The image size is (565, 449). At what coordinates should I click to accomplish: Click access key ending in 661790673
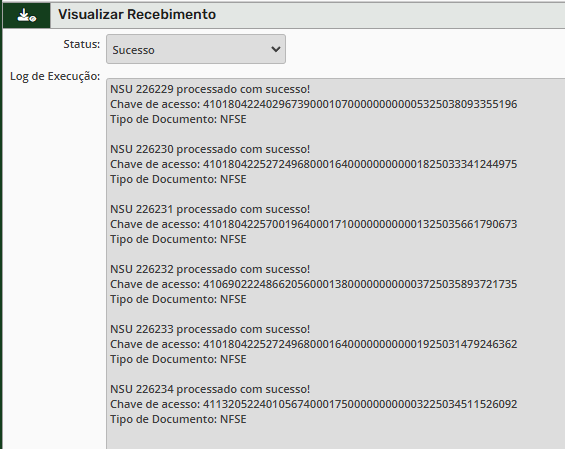click(360, 224)
